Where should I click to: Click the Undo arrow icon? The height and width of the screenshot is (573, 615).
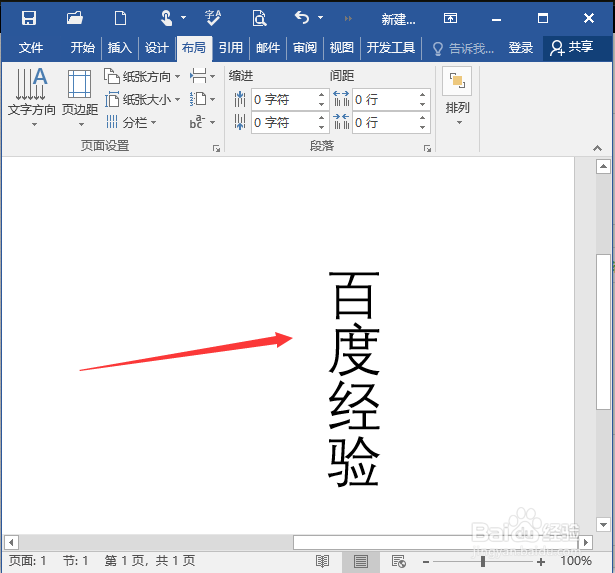point(302,18)
